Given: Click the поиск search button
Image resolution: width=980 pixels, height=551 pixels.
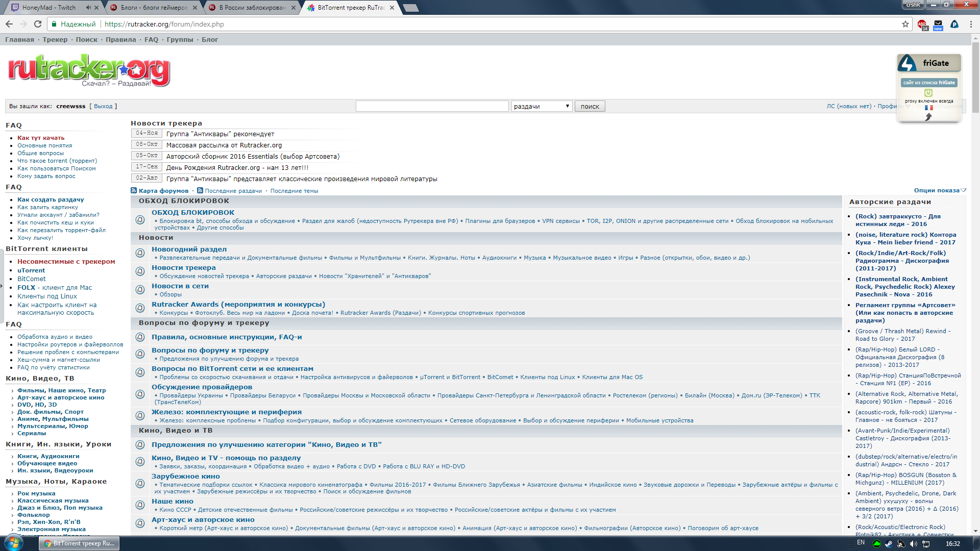Looking at the screenshot, I should click(x=590, y=106).
